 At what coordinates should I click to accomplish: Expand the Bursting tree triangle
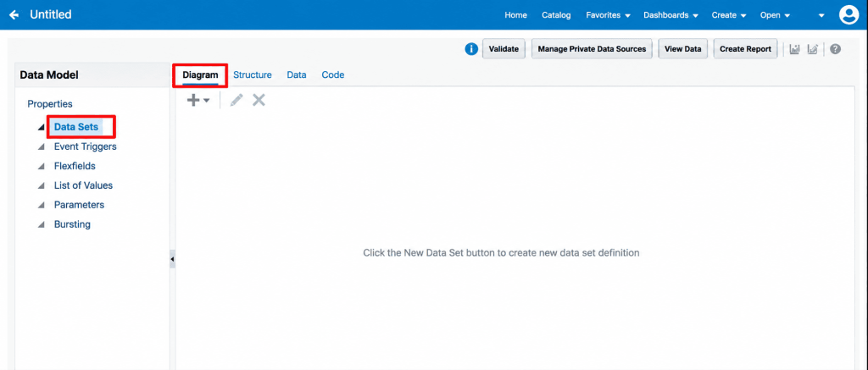41,225
